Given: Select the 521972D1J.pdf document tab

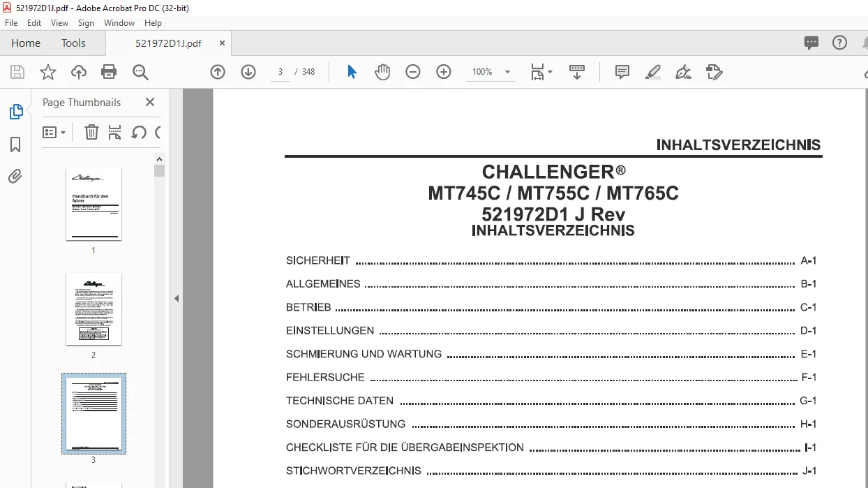Looking at the screenshot, I should tap(168, 43).
